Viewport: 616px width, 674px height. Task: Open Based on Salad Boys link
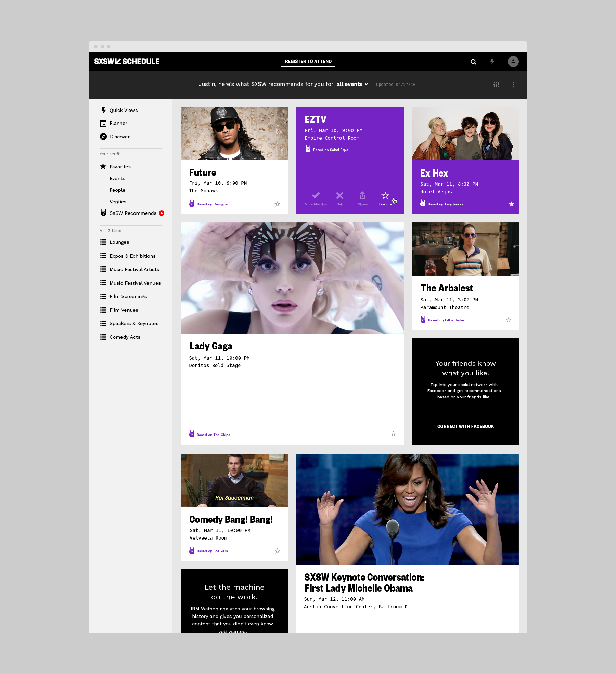(x=331, y=150)
